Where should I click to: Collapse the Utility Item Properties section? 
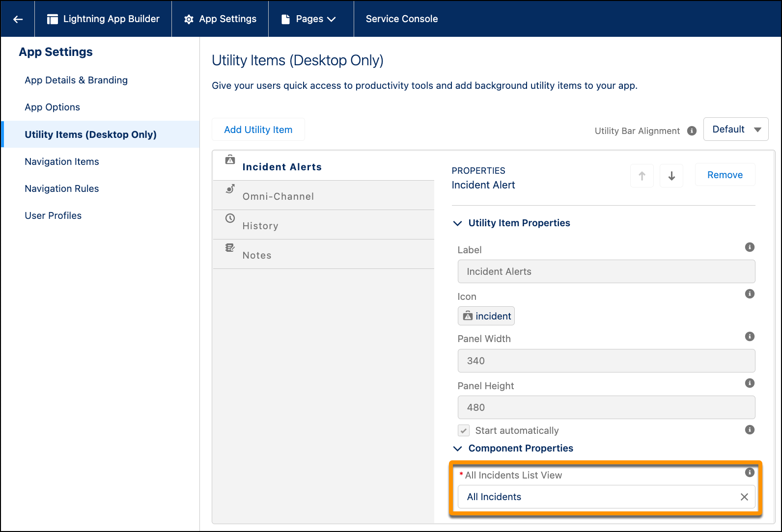click(457, 223)
